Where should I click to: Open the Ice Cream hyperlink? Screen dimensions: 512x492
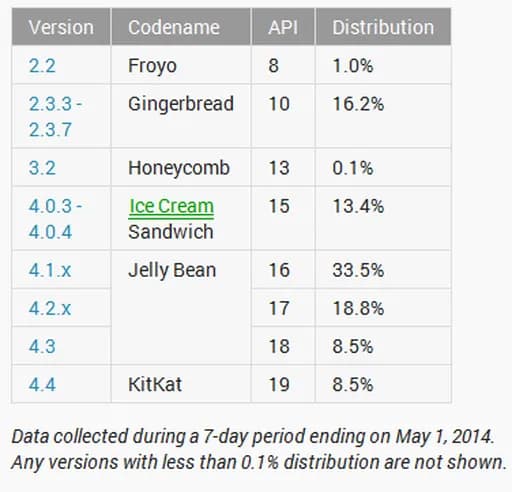(x=171, y=206)
